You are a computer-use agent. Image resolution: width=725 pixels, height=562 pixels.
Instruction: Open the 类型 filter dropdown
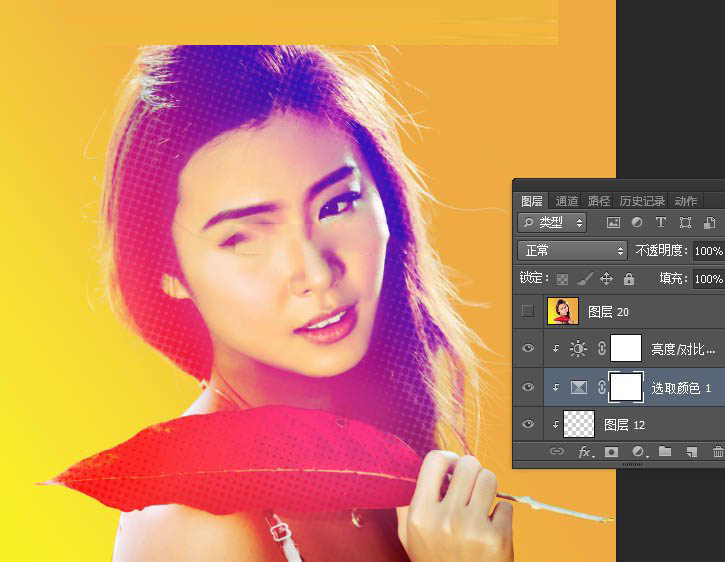tap(552, 223)
